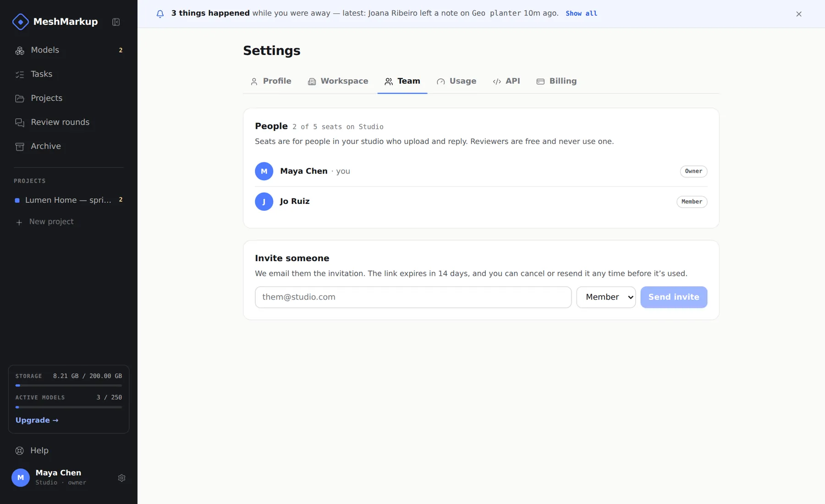The image size is (825, 504).
Task: Click the Review rounds chat icon
Action: pyautogui.click(x=20, y=122)
